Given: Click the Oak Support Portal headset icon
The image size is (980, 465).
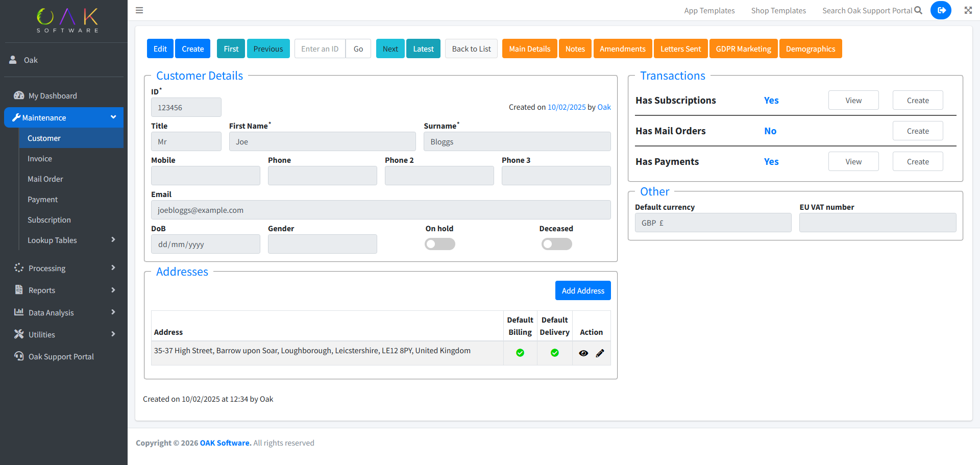Looking at the screenshot, I should (x=19, y=356).
